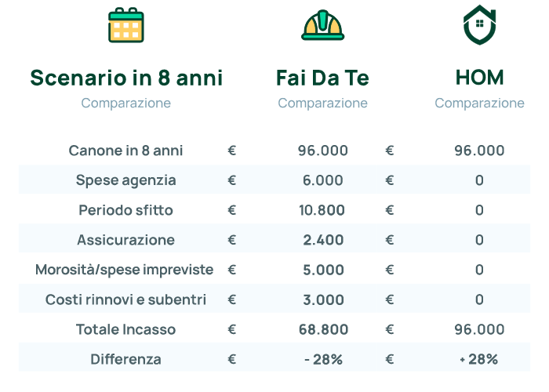This screenshot has height=392, width=549.
Task: Click the Comparazione subtitle under Fai Da Te
Action: [x=322, y=103]
